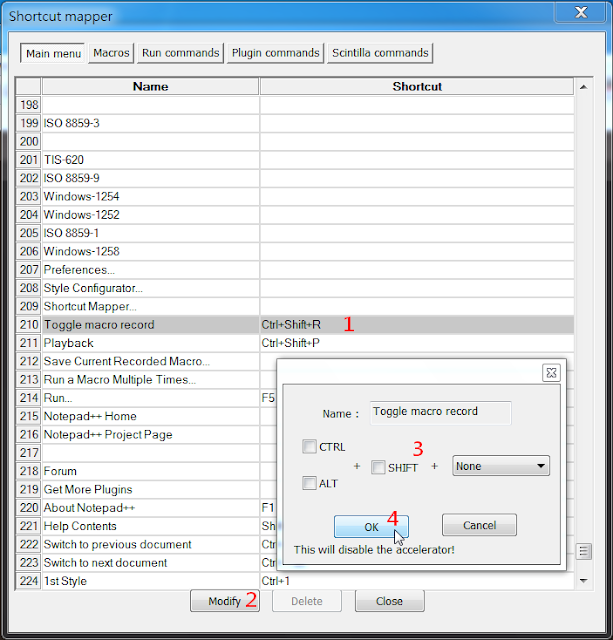Viewport: 613px width, 640px height.
Task: Open the Scintilla commands tab
Action: 380,53
